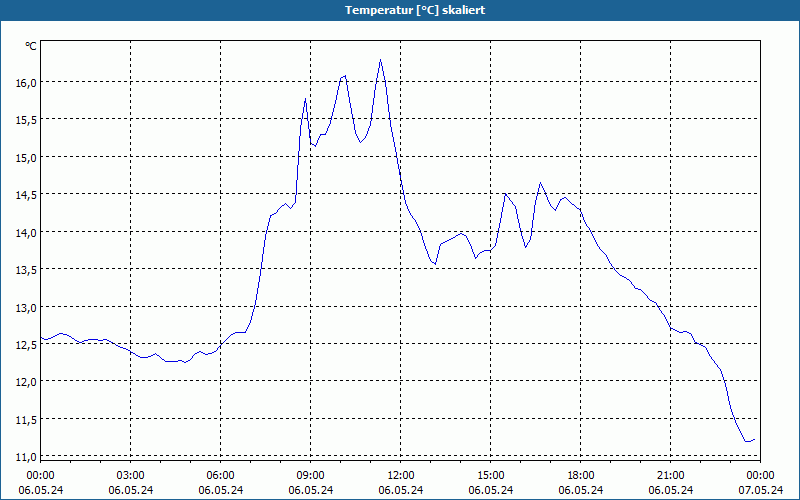800x500 pixels.
Task: Click the 06.05.24 date under 18:00
Action: [581, 490]
